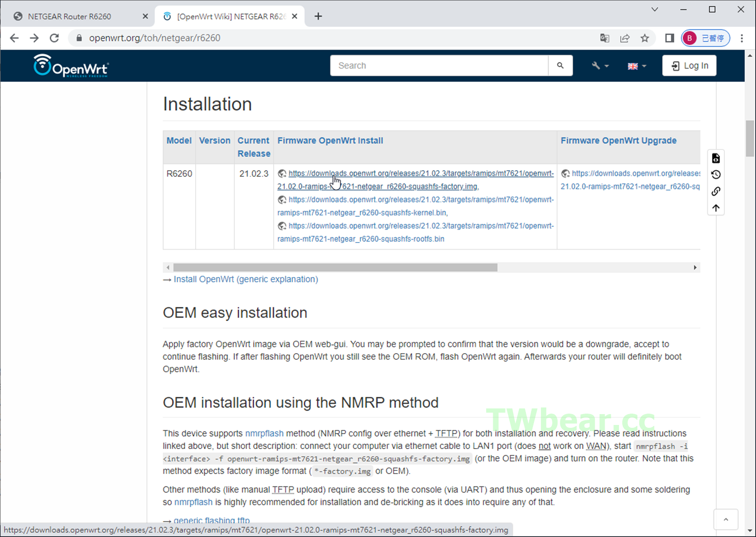This screenshot has height=537, width=756.
Task: Open a new browser tab
Action: coord(318,17)
